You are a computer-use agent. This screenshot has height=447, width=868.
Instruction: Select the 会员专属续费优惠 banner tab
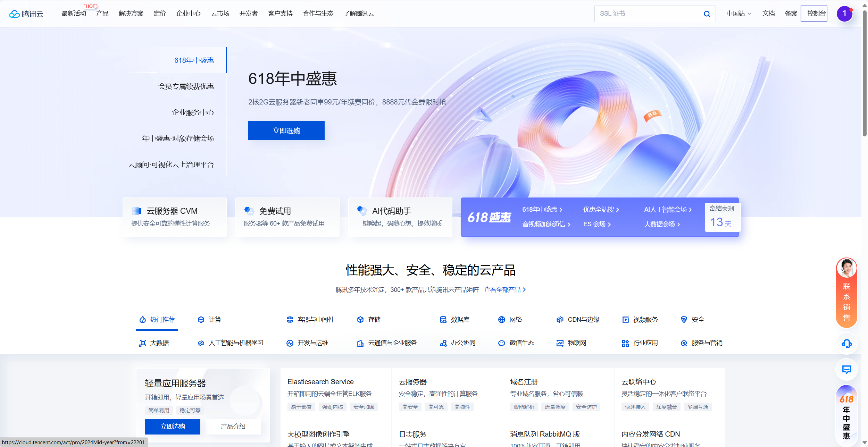point(186,86)
